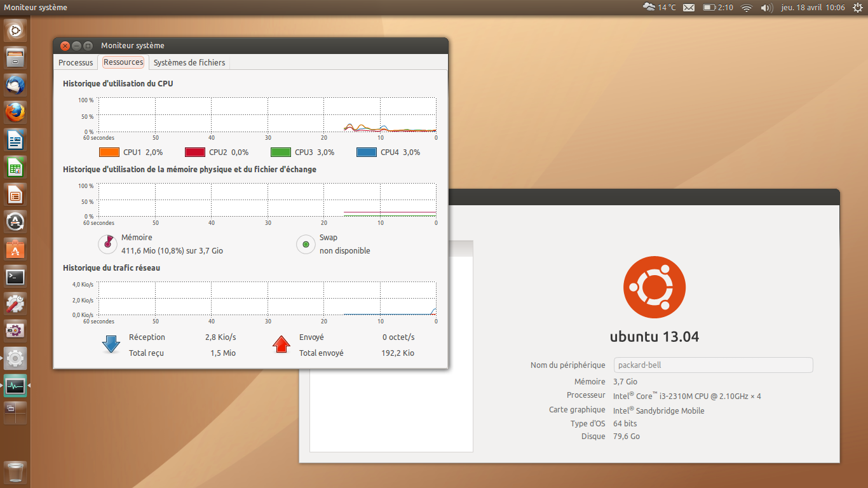Click the Réception blue down arrow icon

[111, 344]
